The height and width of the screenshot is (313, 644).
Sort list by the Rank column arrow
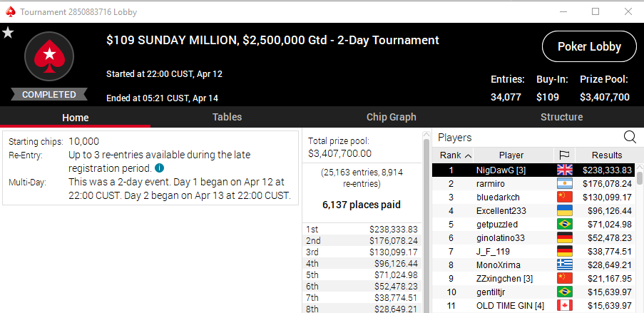[x=468, y=155]
